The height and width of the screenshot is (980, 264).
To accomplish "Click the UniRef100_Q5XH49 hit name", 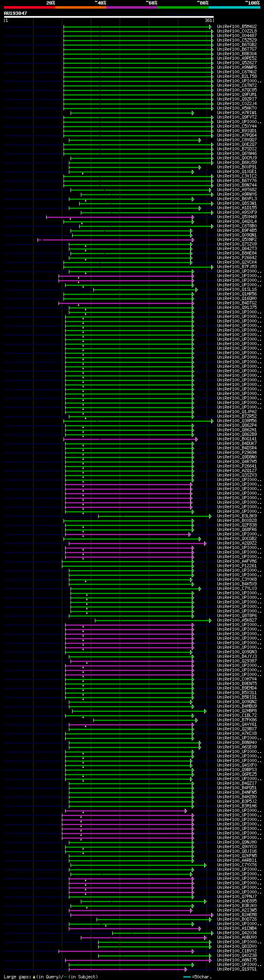I will pyautogui.click(x=237, y=217).
